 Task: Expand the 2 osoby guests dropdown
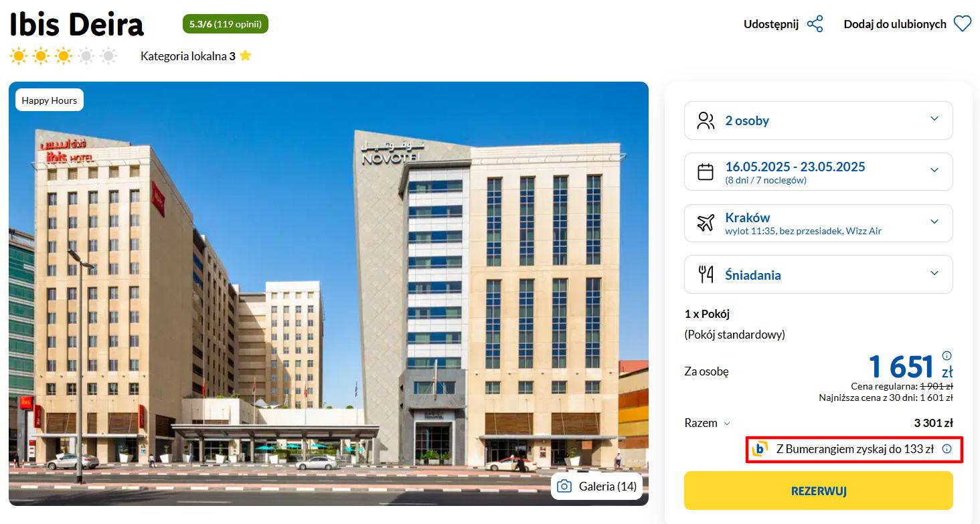[818, 120]
